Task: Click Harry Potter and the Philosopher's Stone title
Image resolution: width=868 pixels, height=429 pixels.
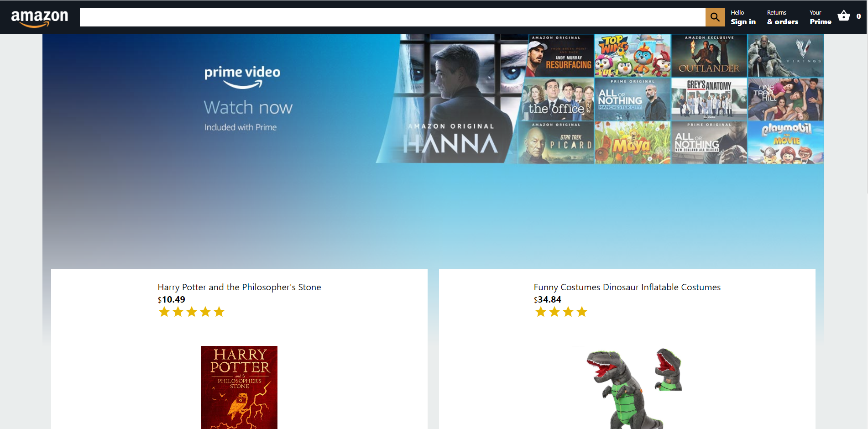Action: [239, 287]
